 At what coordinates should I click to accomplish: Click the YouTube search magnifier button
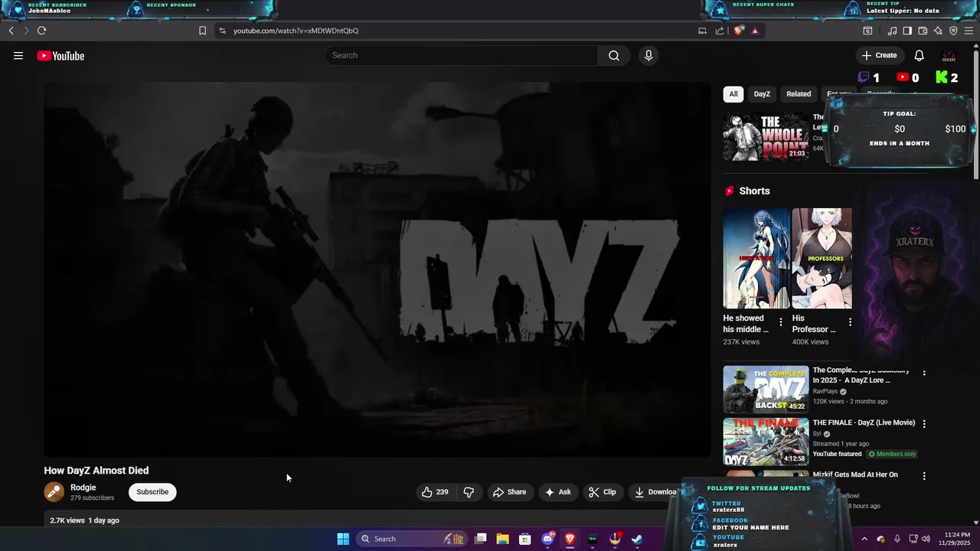[614, 55]
